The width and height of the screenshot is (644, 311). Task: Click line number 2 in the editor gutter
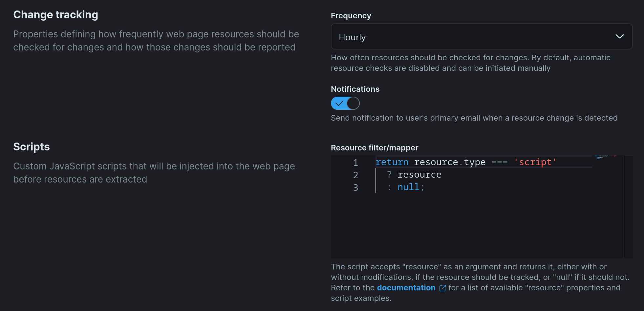355,175
